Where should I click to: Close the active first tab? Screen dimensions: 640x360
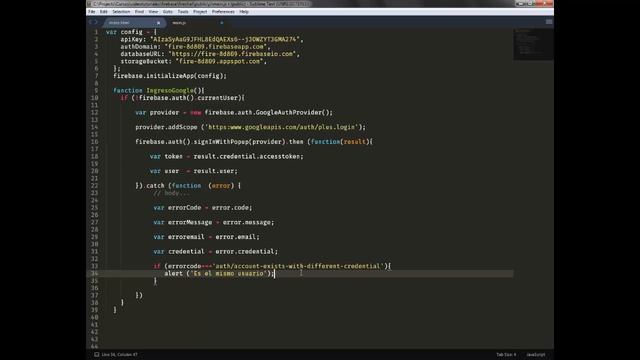[x=158, y=23]
